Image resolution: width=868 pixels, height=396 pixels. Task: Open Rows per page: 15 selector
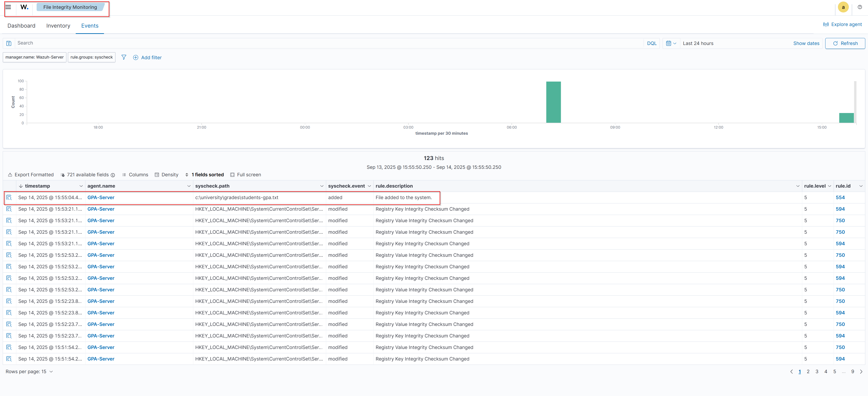click(29, 371)
